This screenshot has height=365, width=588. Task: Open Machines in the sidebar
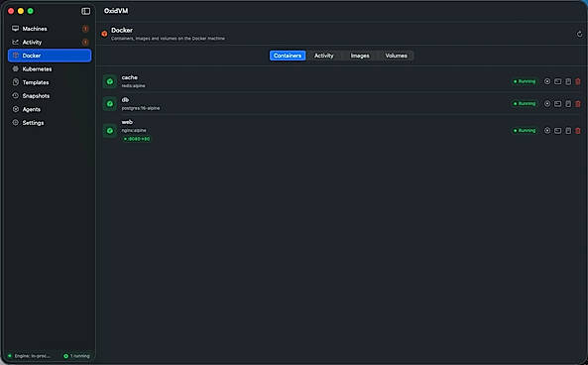50,29
